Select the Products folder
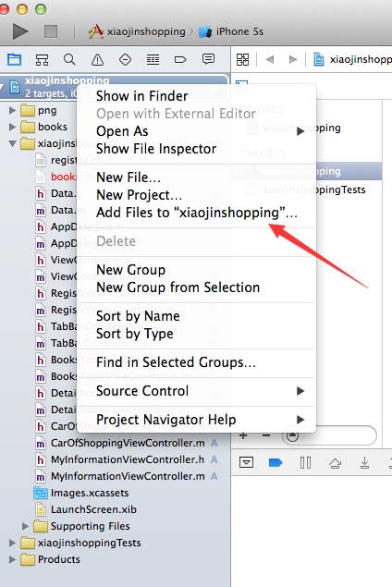The image size is (392, 587). pos(51,559)
